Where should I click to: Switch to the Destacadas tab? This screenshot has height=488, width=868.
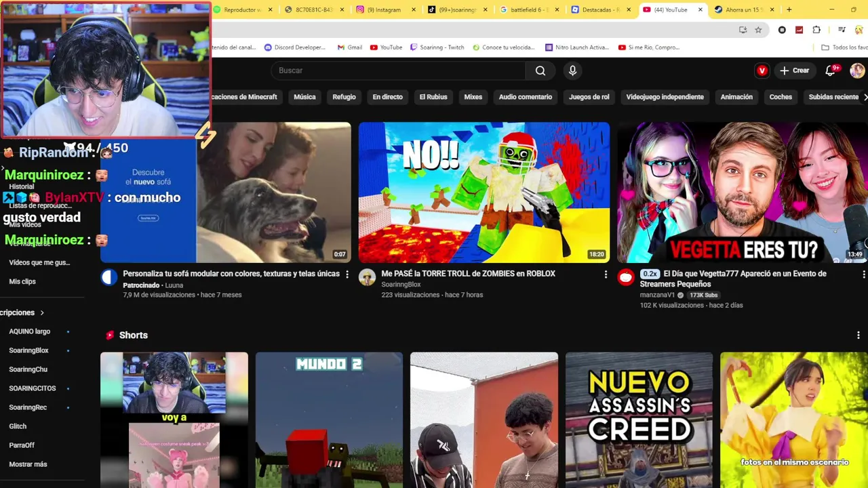click(599, 9)
